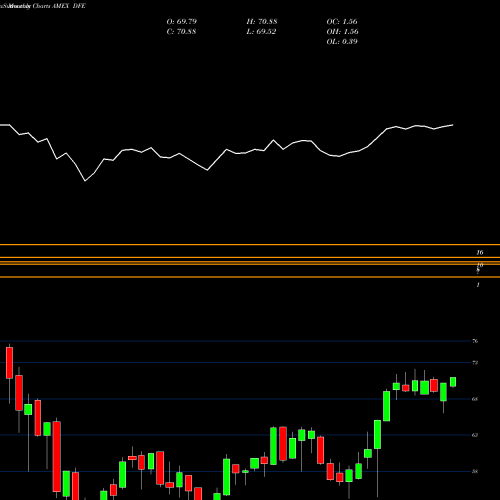Viewport: 500px width, 500px height.
Task: Click the first tall red candlestick at left
Action: [x=9, y=363]
